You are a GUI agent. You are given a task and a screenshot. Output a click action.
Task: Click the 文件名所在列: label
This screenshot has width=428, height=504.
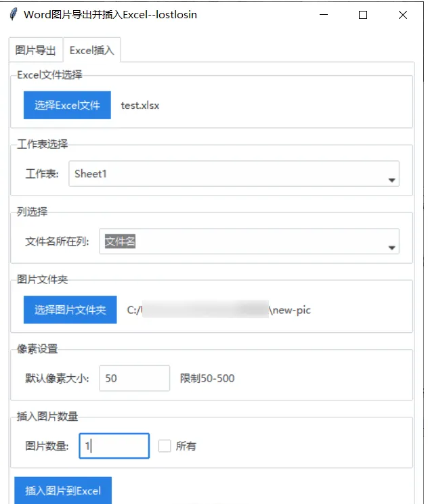pyautogui.click(x=58, y=242)
